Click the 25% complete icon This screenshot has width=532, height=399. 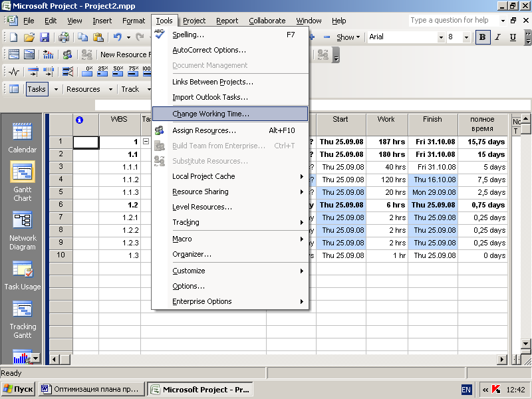pyautogui.click(x=102, y=71)
